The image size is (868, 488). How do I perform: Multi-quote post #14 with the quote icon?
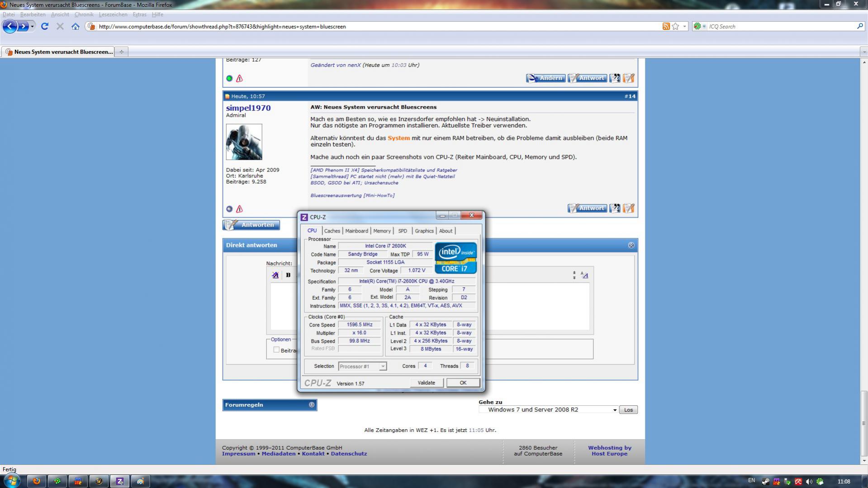615,208
